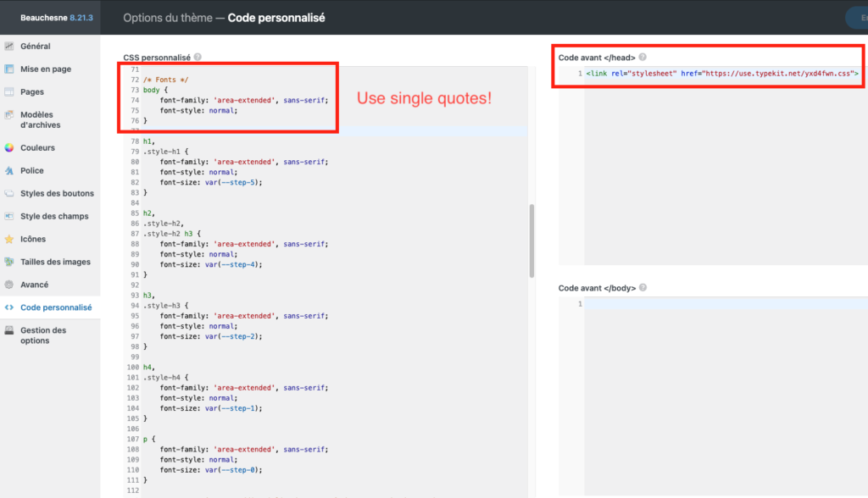Click help icon beside Code avant </body>
The image size is (868, 498).
[643, 288]
